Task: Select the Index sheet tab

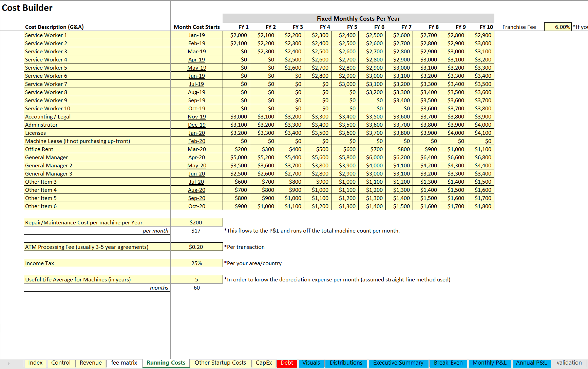Action: coord(35,363)
